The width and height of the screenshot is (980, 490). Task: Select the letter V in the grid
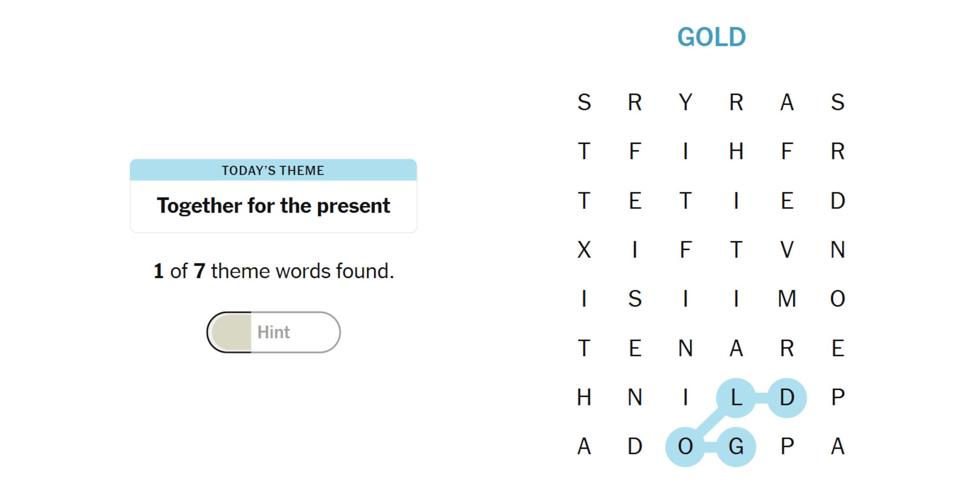click(x=787, y=249)
